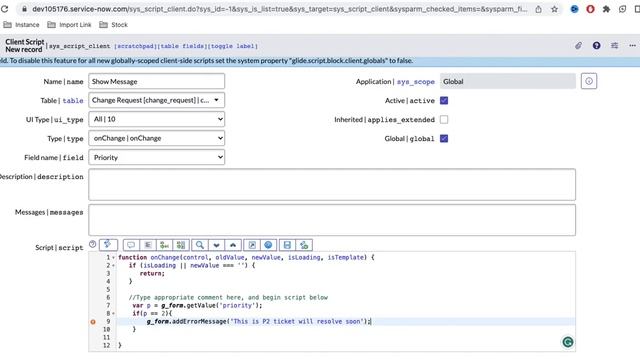This screenshot has height=360, width=640.
Task: Save script using the floppy disk icon
Action: click(287, 245)
